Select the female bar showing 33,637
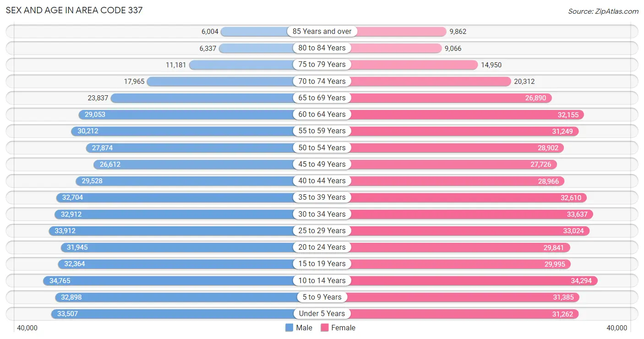 458,214
